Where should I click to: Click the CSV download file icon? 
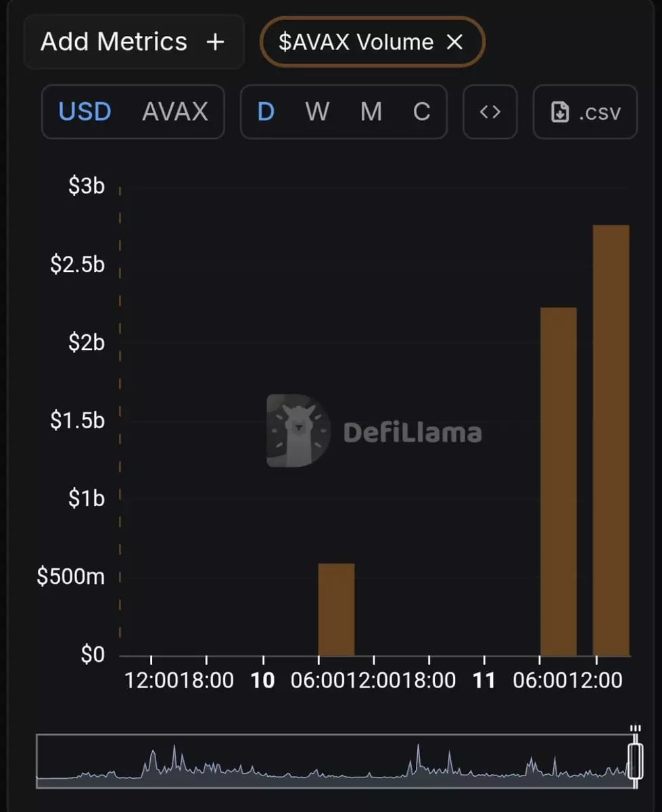click(x=560, y=112)
